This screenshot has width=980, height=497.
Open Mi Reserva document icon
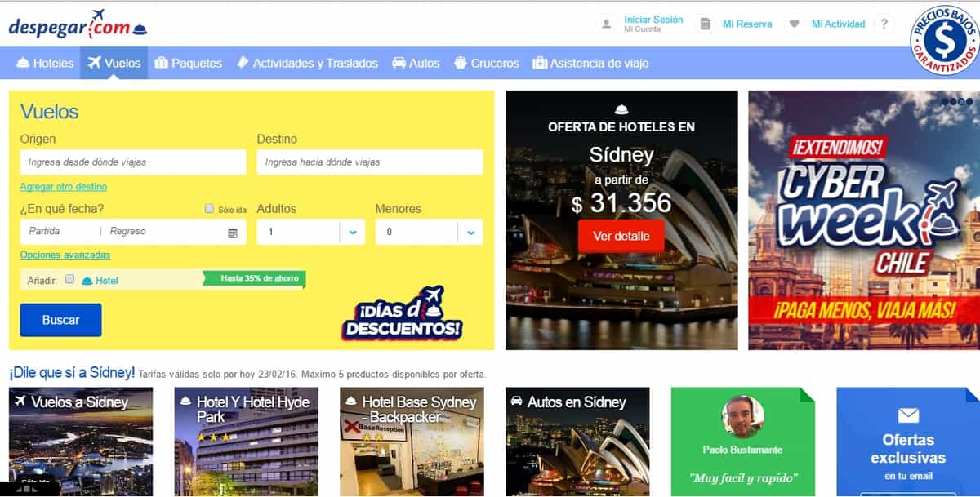706,24
